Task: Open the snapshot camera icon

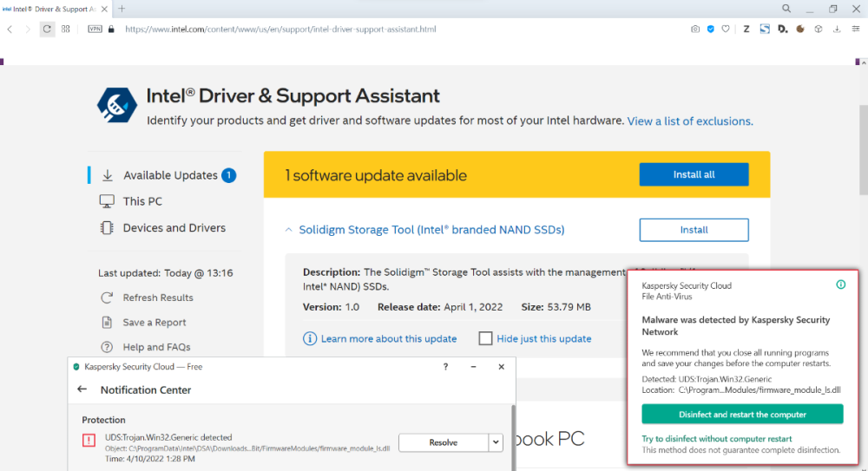Action: click(x=695, y=29)
